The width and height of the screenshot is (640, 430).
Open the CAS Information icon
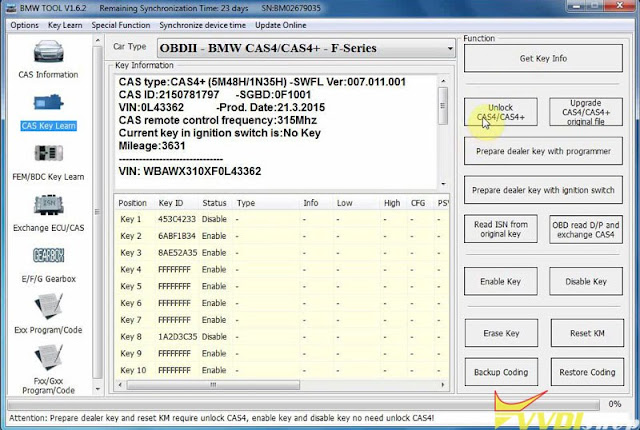pos(48,52)
